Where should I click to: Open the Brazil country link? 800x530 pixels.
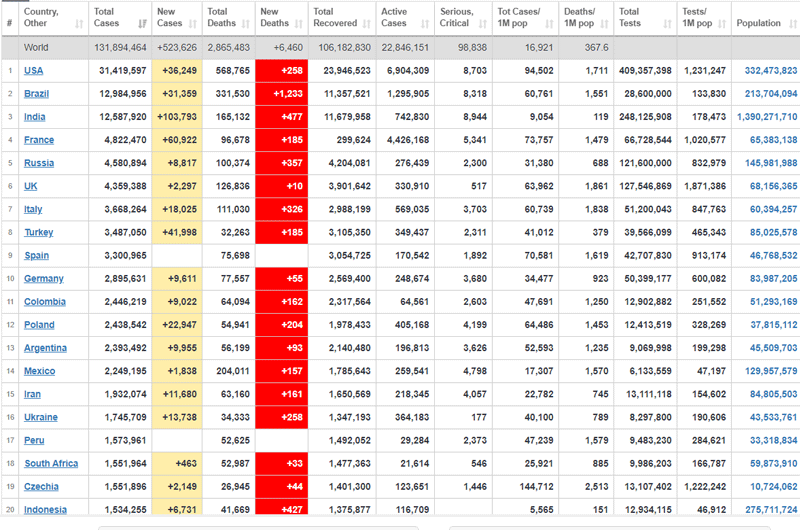(x=37, y=94)
